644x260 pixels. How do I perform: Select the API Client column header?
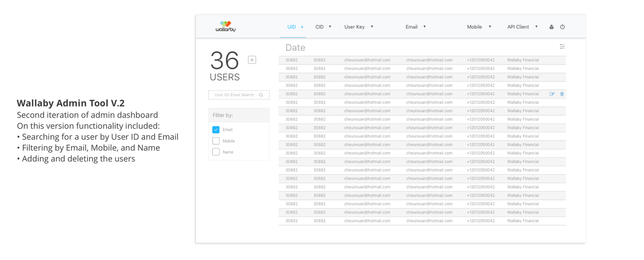coord(518,27)
